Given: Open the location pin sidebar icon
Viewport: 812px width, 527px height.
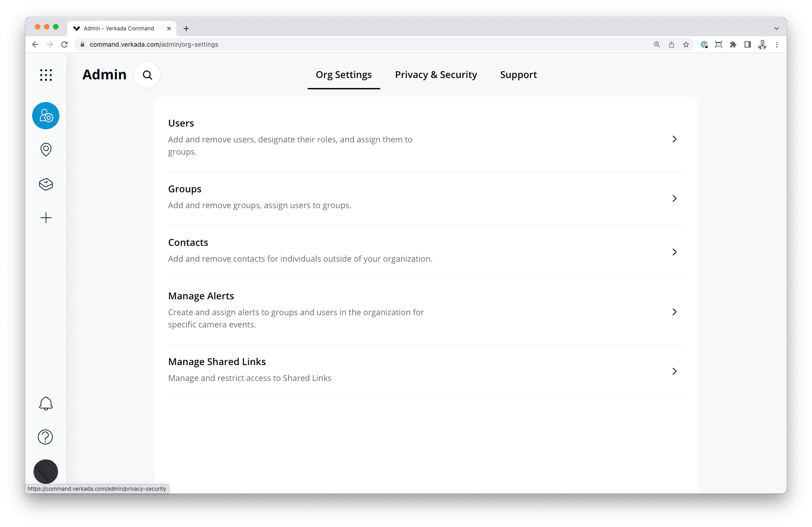Looking at the screenshot, I should tap(46, 150).
